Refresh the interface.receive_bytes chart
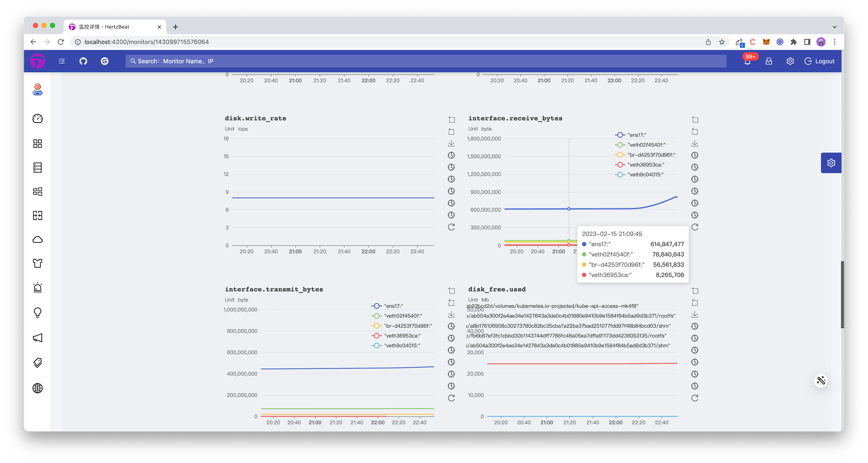This screenshot has height=463, width=868. pyautogui.click(x=695, y=227)
